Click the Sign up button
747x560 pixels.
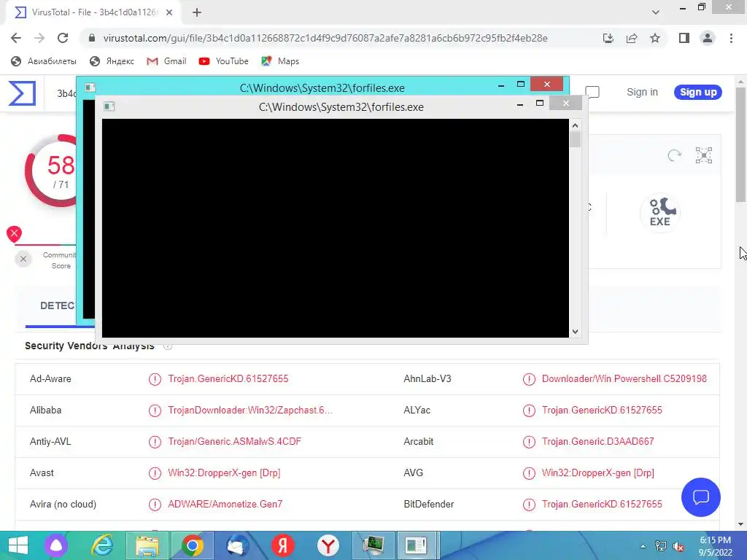click(698, 92)
